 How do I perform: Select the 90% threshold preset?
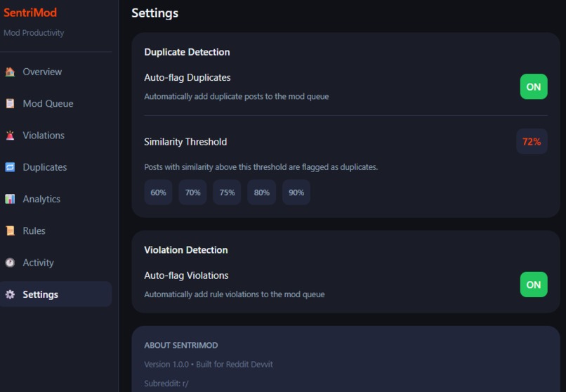point(296,192)
